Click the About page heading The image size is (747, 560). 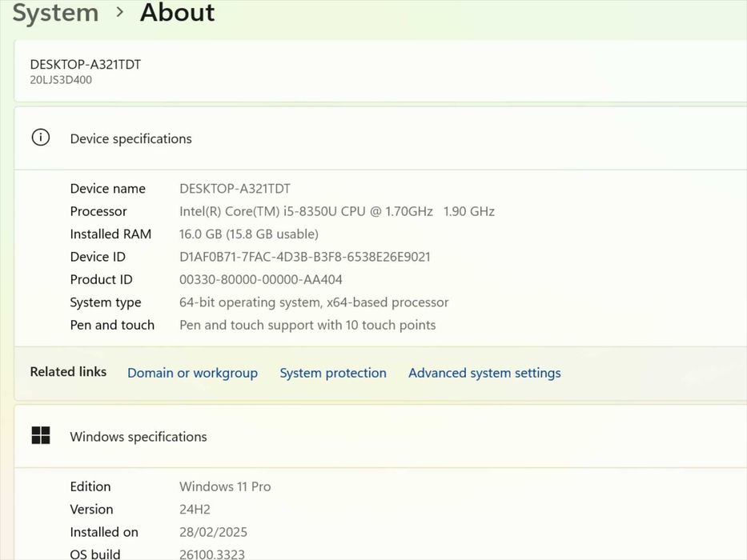pyautogui.click(x=178, y=13)
